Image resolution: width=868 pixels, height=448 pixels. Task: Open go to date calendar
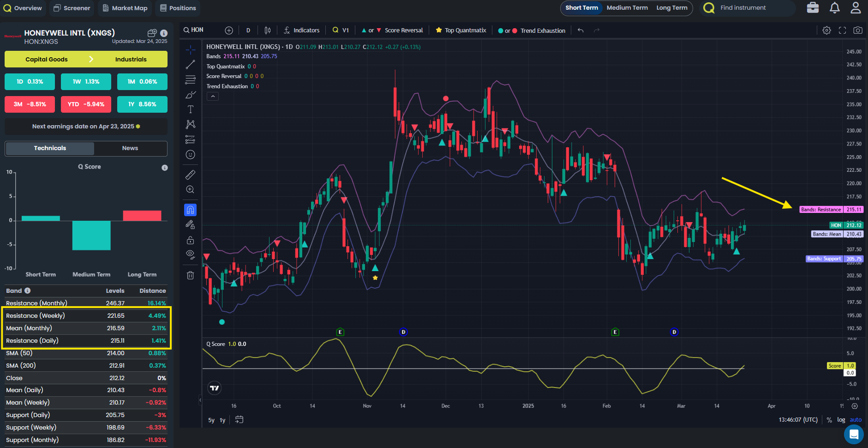[239, 420]
